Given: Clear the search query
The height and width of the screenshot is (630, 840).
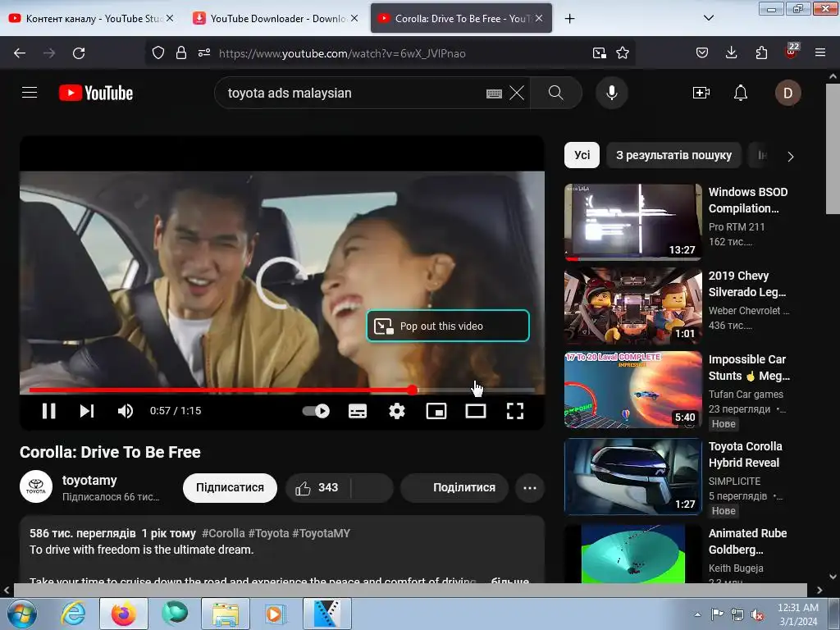Looking at the screenshot, I should pos(517,93).
